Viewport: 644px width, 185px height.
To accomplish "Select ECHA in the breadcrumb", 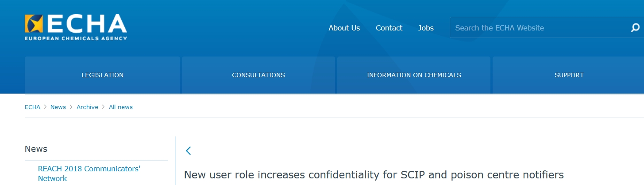I will coord(32,107).
